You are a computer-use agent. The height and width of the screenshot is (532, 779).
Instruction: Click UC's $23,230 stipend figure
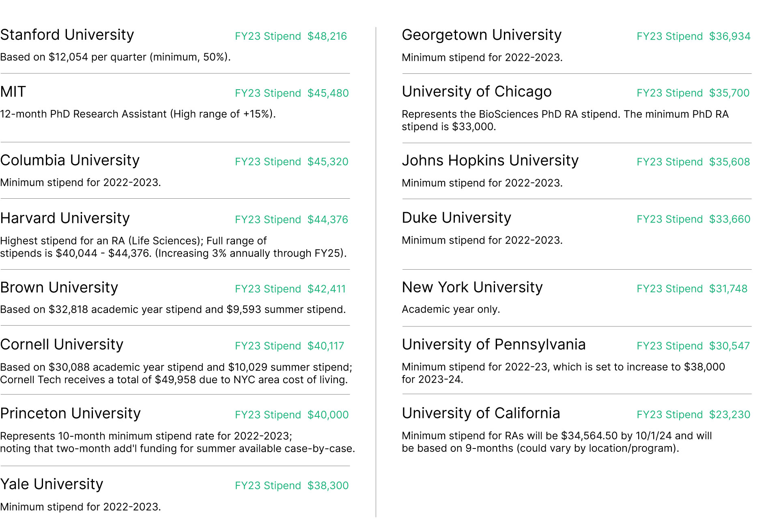pos(730,415)
